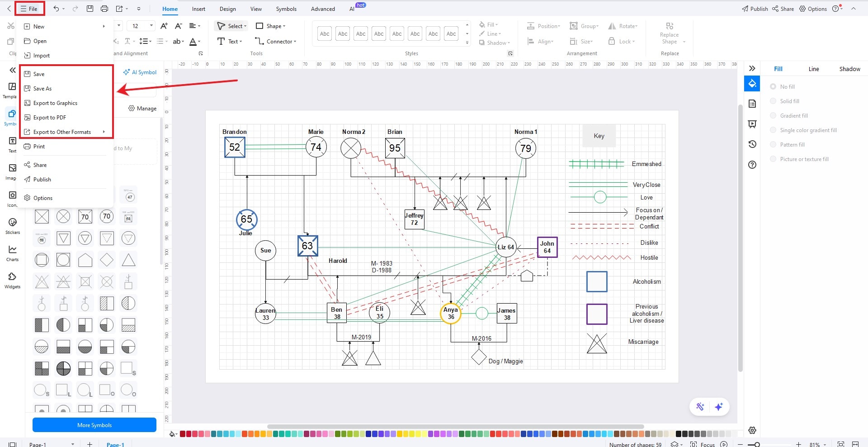Select the Solid fill radio option

pyautogui.click(x=773, y=101)
